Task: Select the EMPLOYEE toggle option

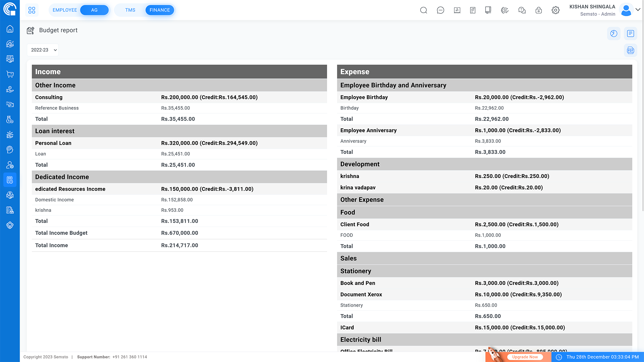Action: coord(65,10)
